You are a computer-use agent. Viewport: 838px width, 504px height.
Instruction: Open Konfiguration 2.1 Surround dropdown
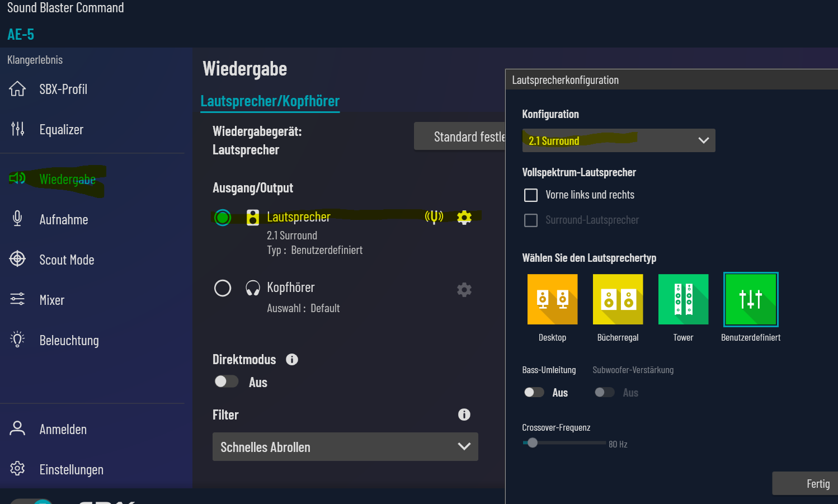(x=619, y=140)
